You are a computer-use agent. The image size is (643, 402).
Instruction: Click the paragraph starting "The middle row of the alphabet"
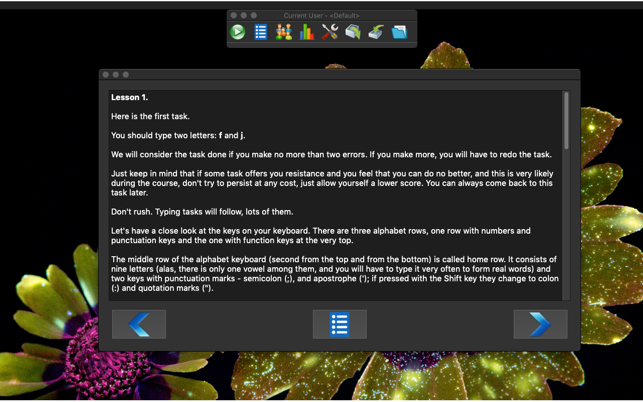pos(335,274)
